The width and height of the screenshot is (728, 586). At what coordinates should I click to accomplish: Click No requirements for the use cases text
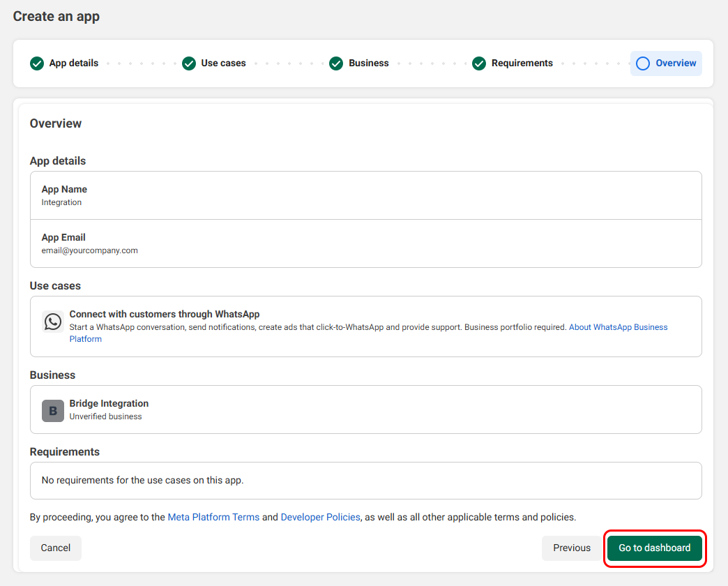142,480
